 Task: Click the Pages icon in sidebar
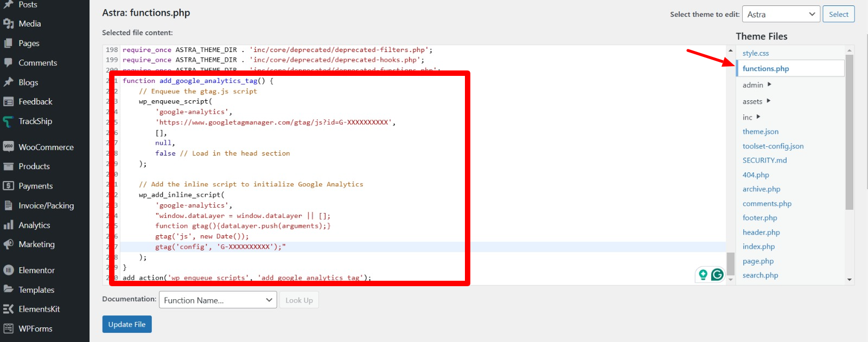point(8,43)
